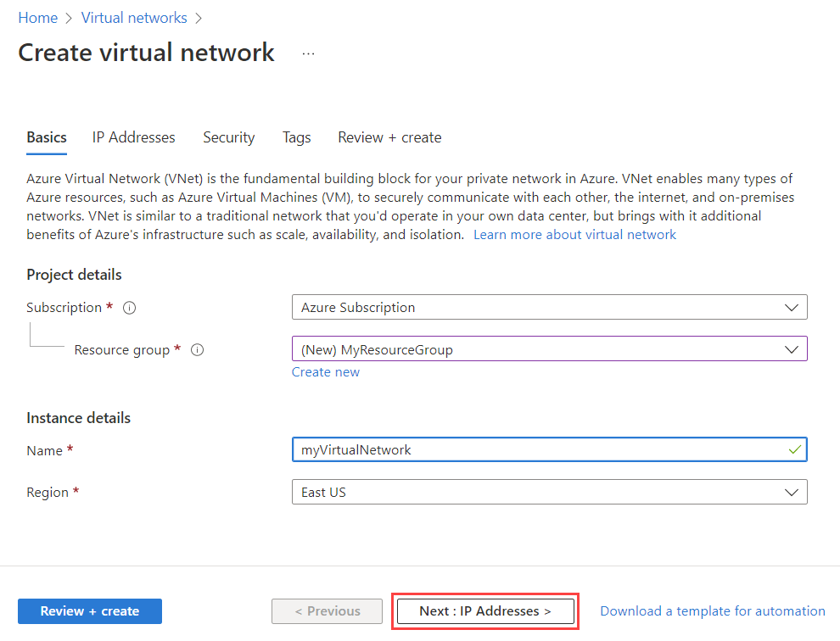Select the Basics tab
This screenshot has width=840, height=641.
point(46,137)
